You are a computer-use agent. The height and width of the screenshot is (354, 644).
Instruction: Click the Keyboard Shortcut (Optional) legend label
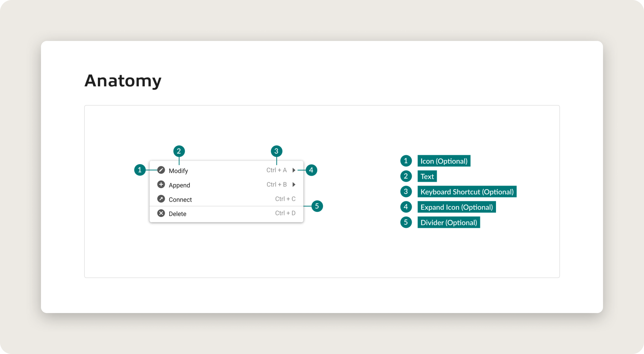pyautogui.click(x=467, y=192)
